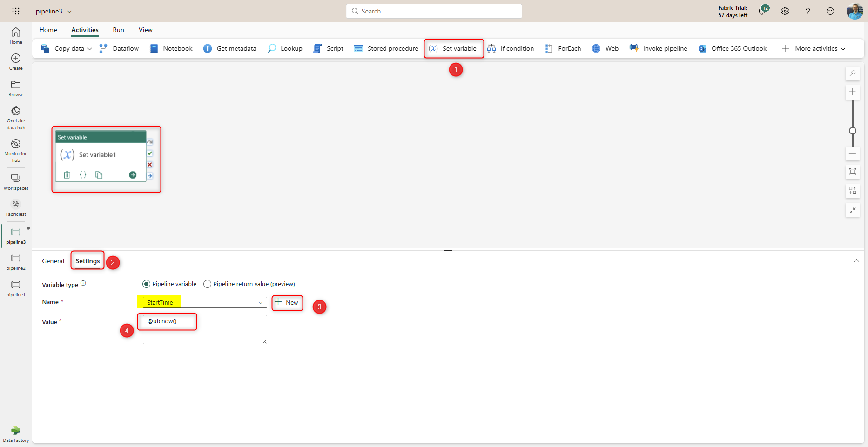Click the canvas zoom slider handle

(852, 131)
